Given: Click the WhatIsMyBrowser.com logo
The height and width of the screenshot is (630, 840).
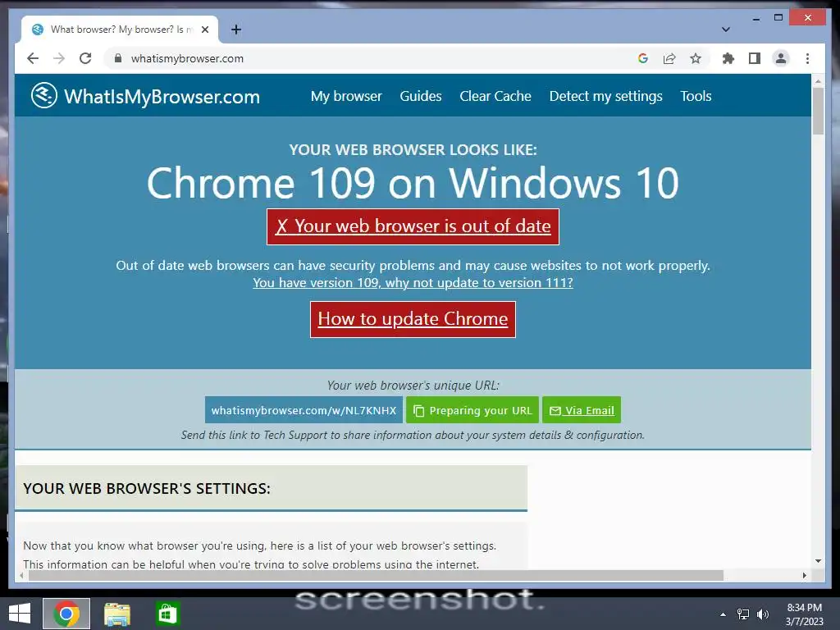Looking at the screenshot, I should [x=145, y=96].
